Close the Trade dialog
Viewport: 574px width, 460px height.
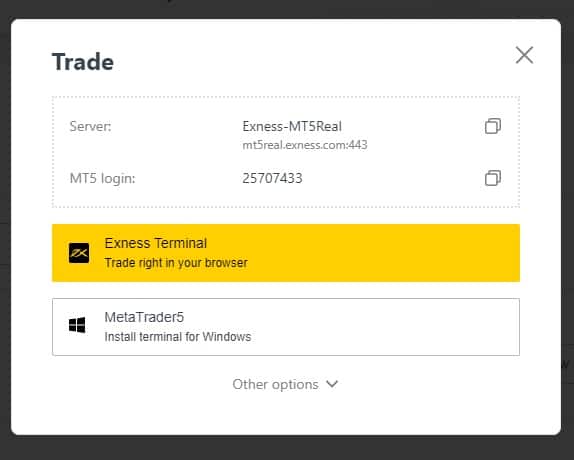524,55
